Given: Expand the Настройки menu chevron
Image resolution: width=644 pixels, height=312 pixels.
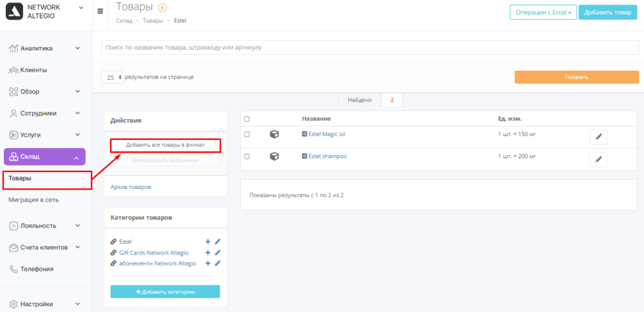Looking at the screenshot, I should point(78,304).
